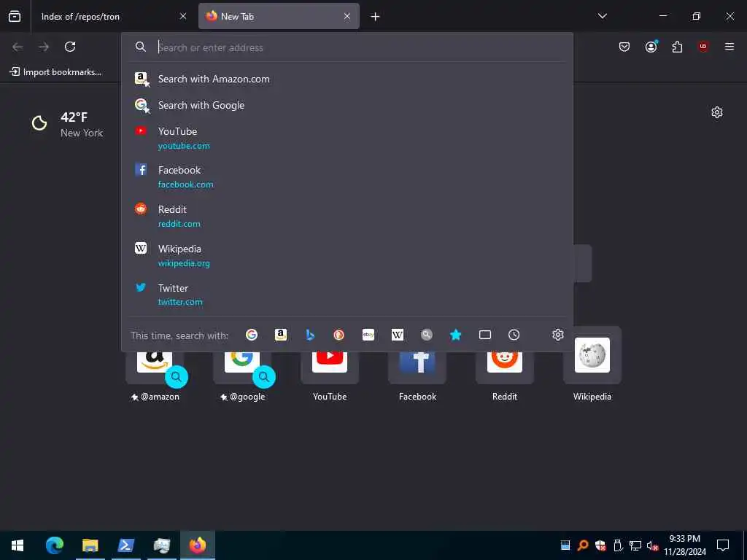
Task: Go forward with the forward arrow
Action: coord(44,47)
